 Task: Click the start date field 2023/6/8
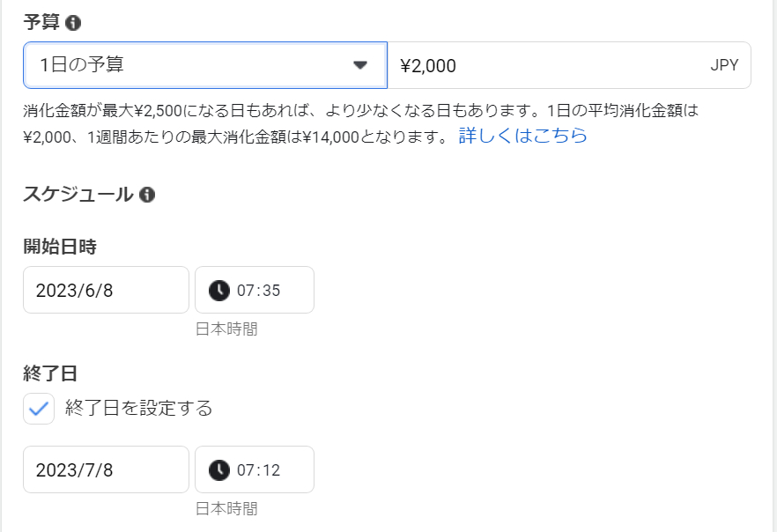(x=106, y=290)
